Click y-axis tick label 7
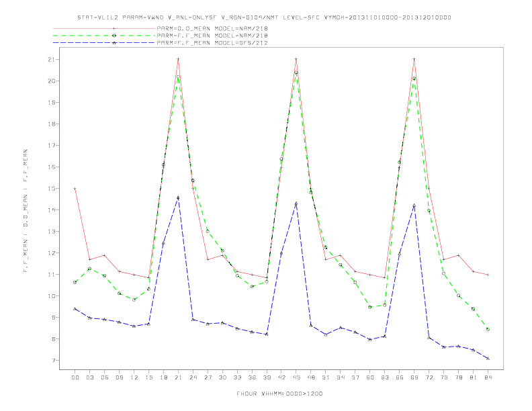532x411 pixels. click(x=54, y=361)
